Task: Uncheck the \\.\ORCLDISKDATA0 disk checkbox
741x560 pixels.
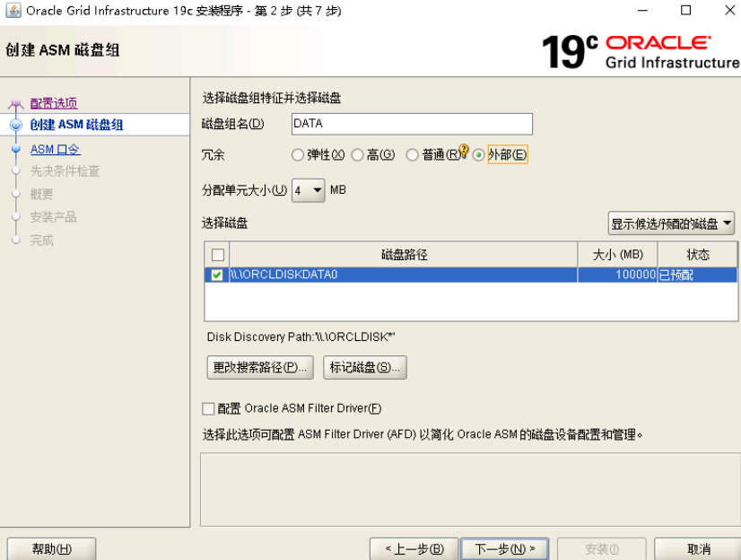Action: coord(217,275)
